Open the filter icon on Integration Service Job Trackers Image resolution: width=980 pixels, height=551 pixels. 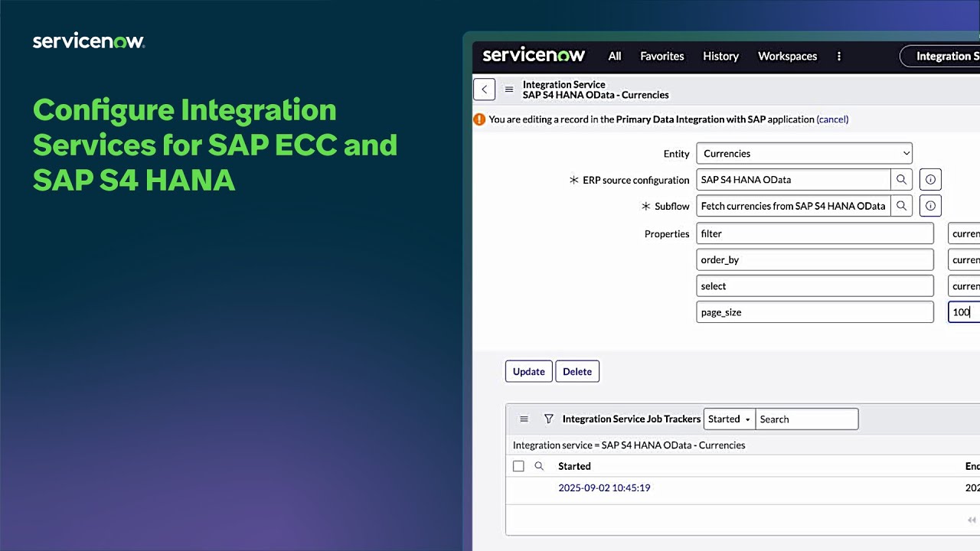point(549,419)
